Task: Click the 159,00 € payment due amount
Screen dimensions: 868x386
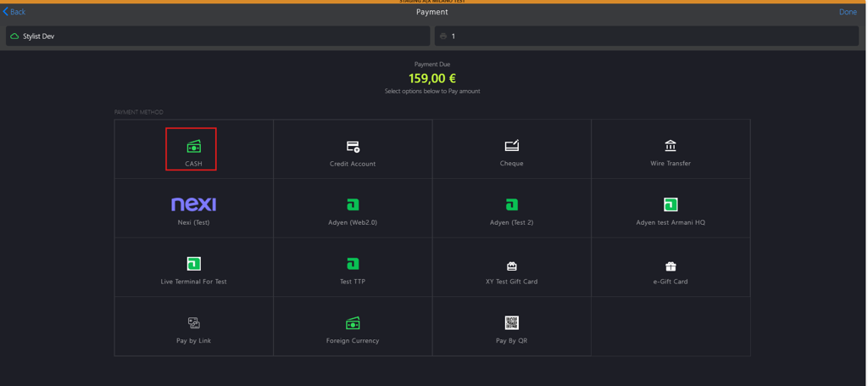Action: tap(432, 79)
